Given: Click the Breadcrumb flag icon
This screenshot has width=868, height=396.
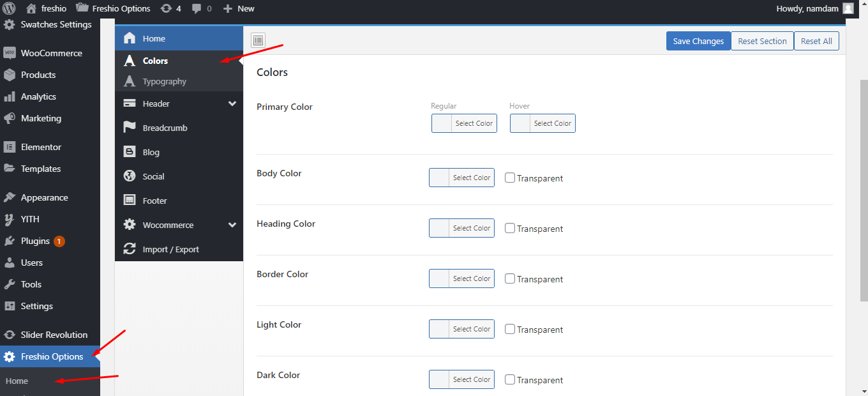Looking at the screenshot, I should (x=130, y=128).
